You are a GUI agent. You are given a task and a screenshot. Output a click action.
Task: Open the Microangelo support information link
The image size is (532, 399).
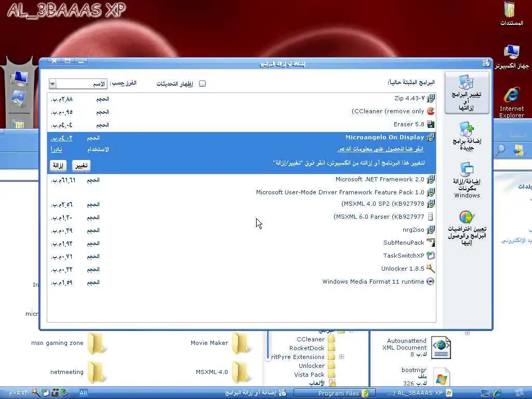click(380, 149)
